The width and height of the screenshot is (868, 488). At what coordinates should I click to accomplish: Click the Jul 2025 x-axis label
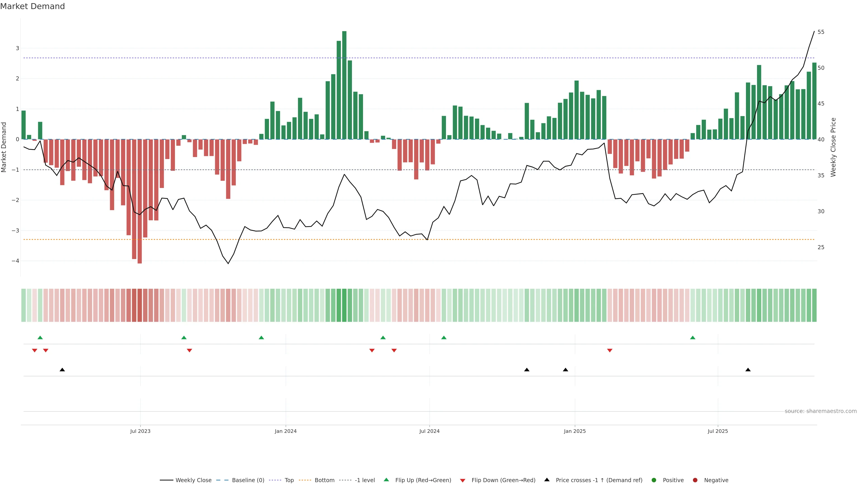(718, 431)
